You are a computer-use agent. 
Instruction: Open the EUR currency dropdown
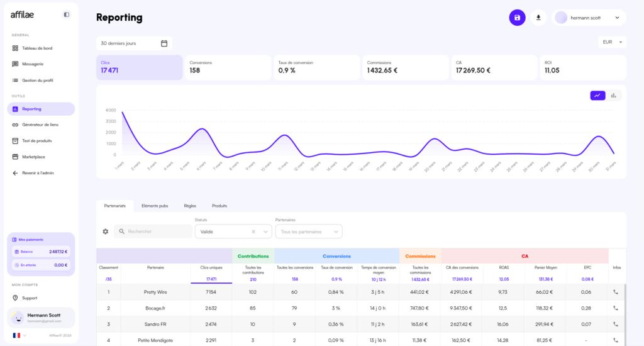point(611,42)
